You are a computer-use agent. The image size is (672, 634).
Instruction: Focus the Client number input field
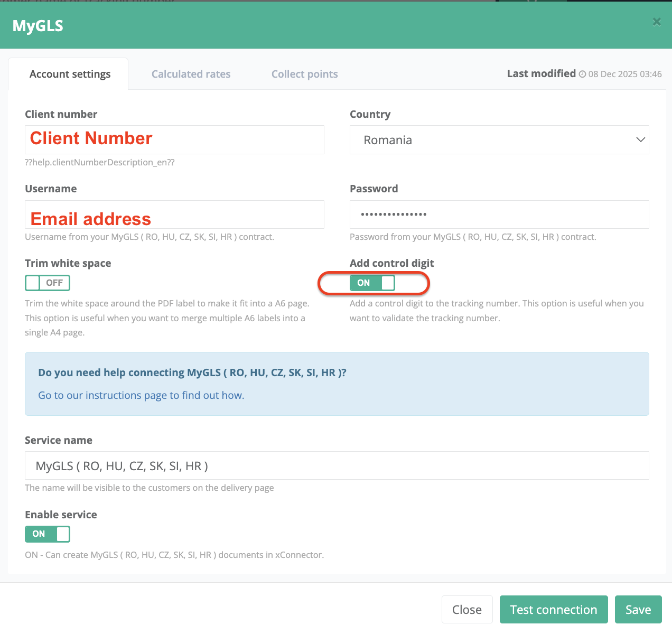coord(174,139)
